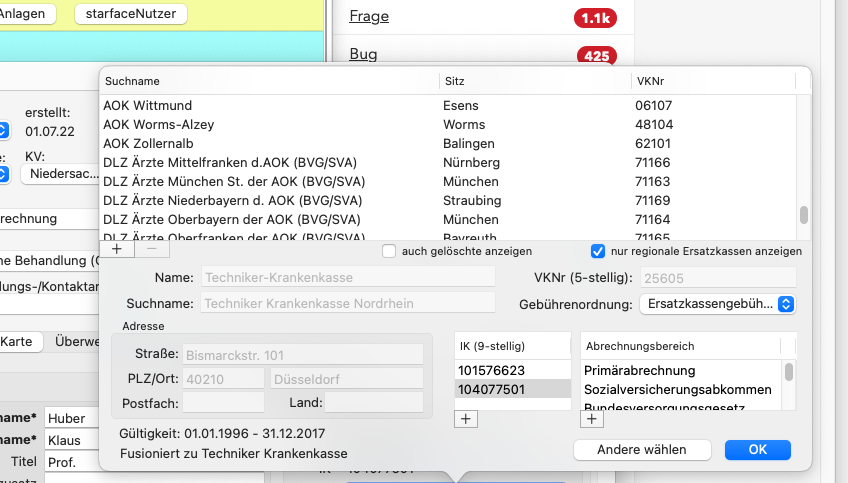Click the insurer list scrollbar handle
This screenshot has height=483, width=848.
pyautogui.click(x=804, y=215)
